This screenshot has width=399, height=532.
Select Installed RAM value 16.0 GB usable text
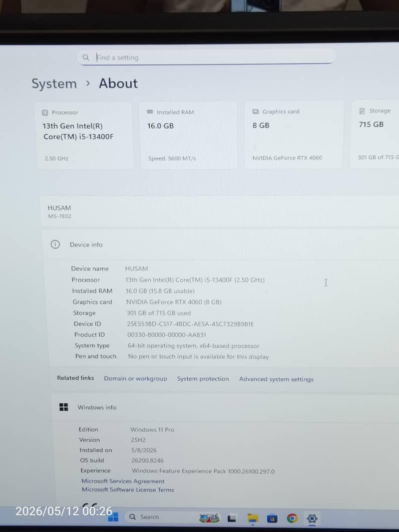(160, 291)
